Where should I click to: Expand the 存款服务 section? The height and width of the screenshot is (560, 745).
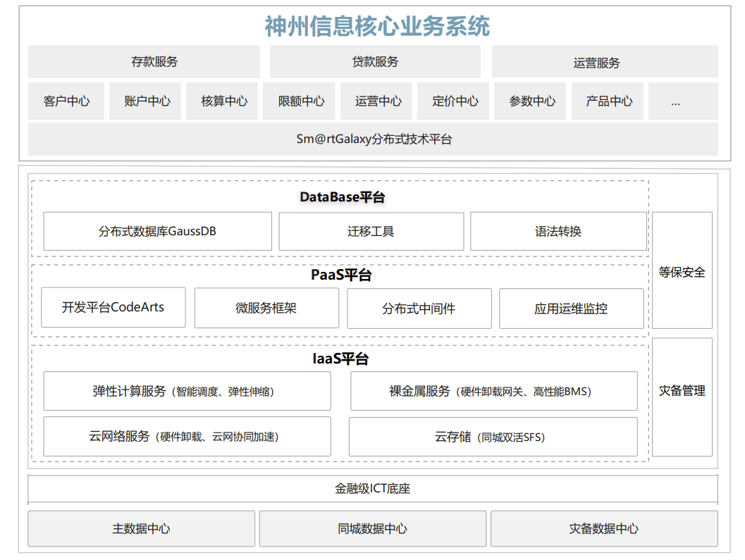(144, 62)
